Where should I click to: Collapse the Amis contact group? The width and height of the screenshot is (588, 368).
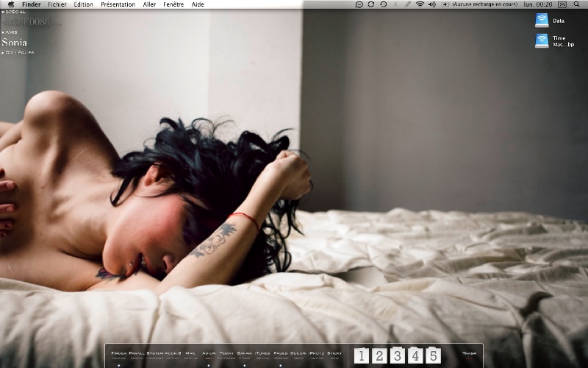(3, 32)
